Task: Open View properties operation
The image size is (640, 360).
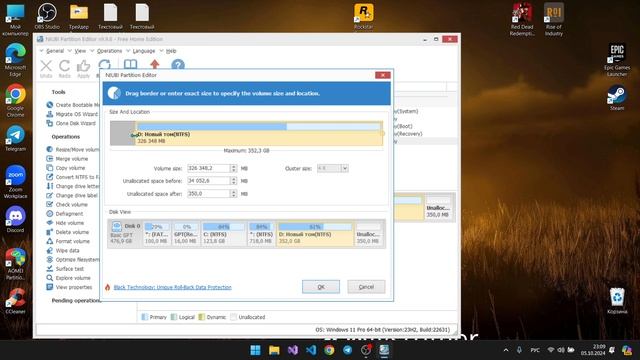Action: coord(69,287)
